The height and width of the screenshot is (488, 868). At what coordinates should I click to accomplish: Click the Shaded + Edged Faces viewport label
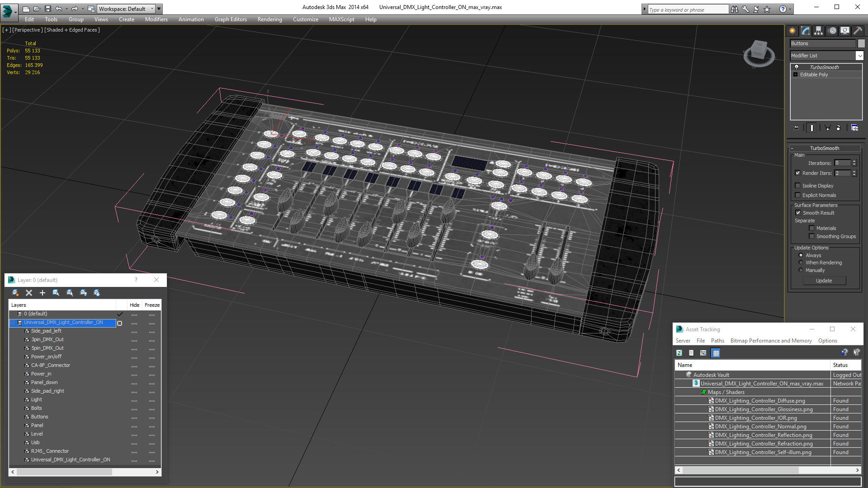pos(72,30)
